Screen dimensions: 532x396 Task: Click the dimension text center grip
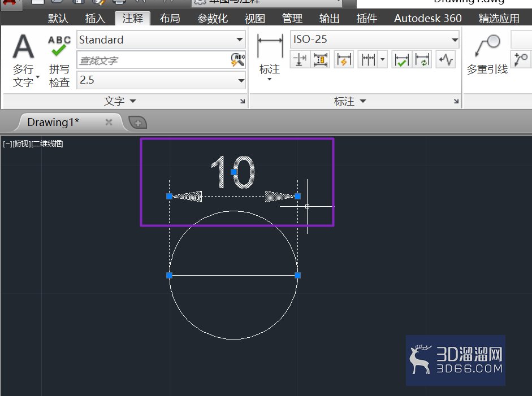[x=233, y=172]
